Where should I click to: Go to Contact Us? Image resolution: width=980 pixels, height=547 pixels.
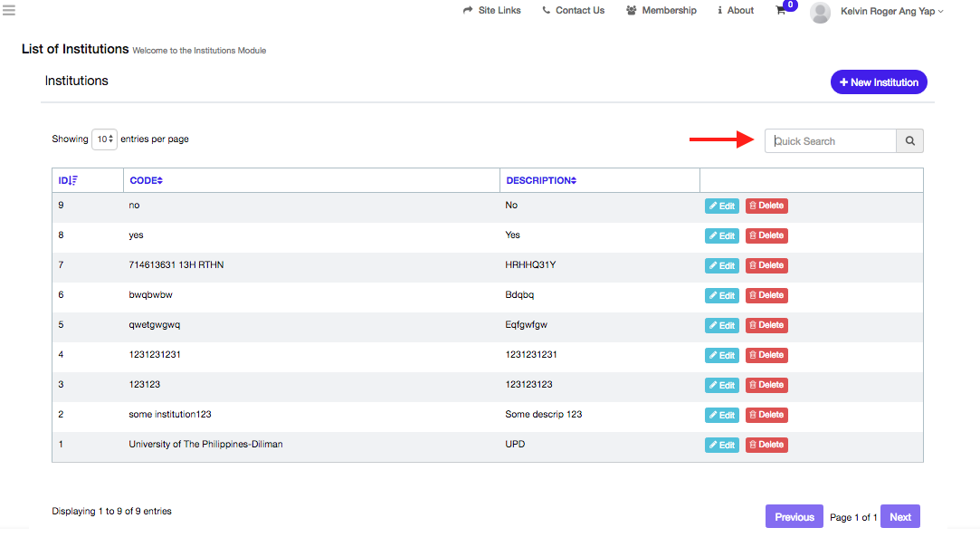pos(573,11)
